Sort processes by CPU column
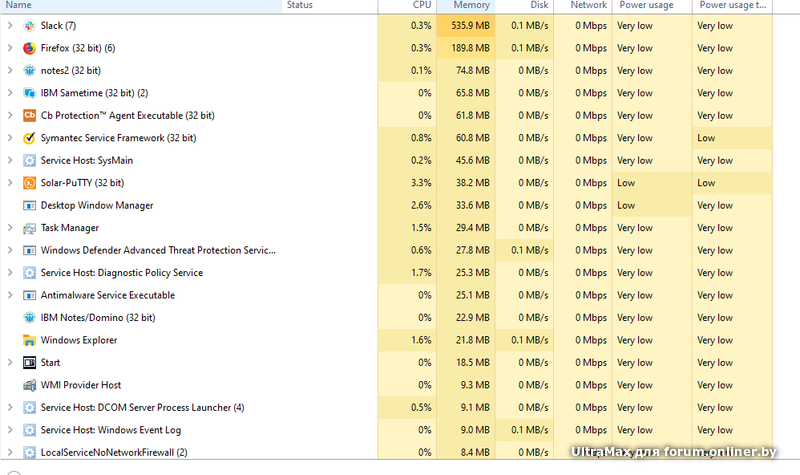 tap(421, 6)
